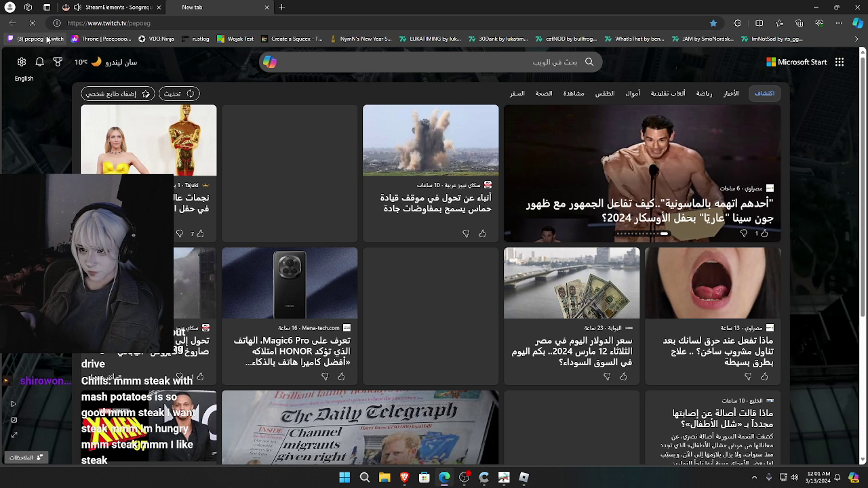Select the أموال money tab
The width and height of the screenshot is (868, 488).
(x=633, y=94)
